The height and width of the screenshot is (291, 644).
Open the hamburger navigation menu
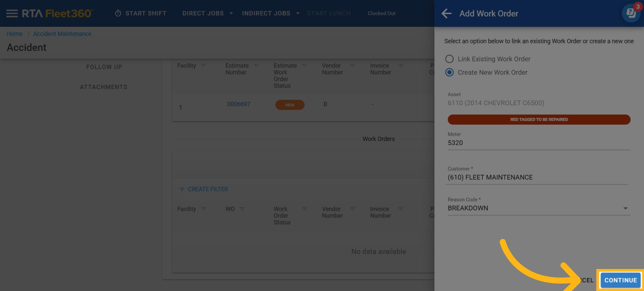pyautogui.click(x=12, y=13)
